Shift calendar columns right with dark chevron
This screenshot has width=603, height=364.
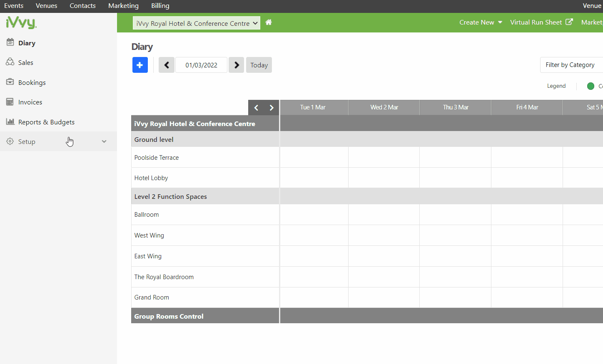tap(272, 108)
